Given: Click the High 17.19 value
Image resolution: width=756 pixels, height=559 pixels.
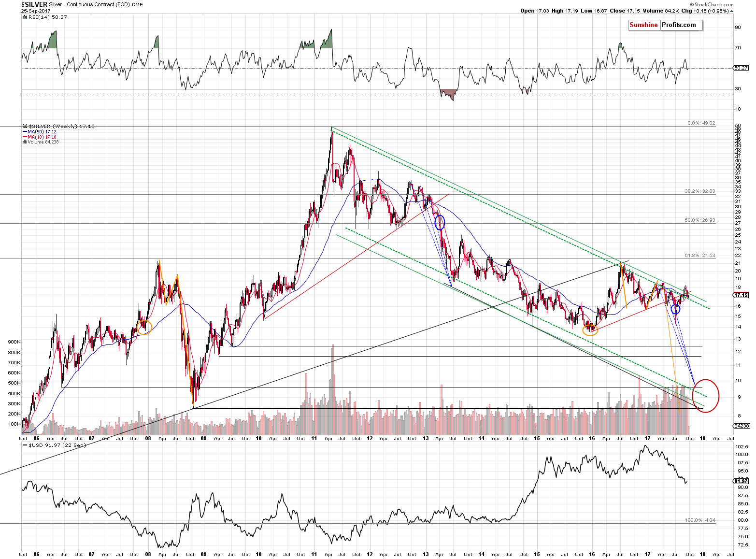Looking at the screenshot, I should 565,11.
